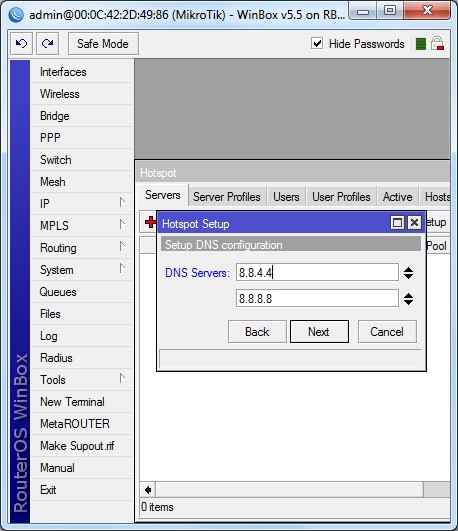Maximize the Hotspot Setup dialog

click(397, 223)
